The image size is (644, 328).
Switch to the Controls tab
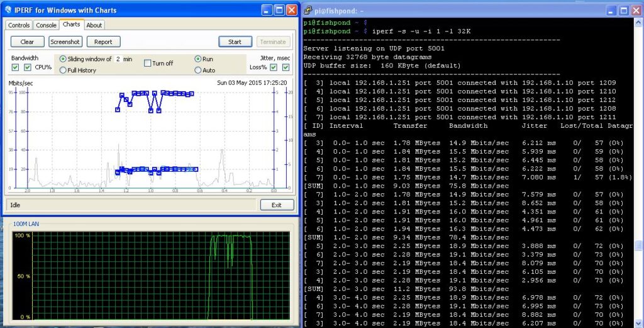point(19,25)
